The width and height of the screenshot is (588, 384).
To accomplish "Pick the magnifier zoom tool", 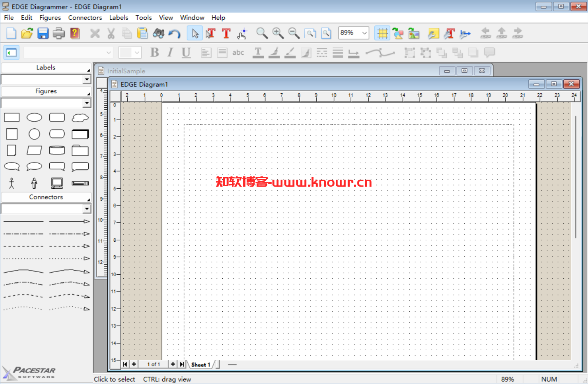I will click(x=262, y=33).
